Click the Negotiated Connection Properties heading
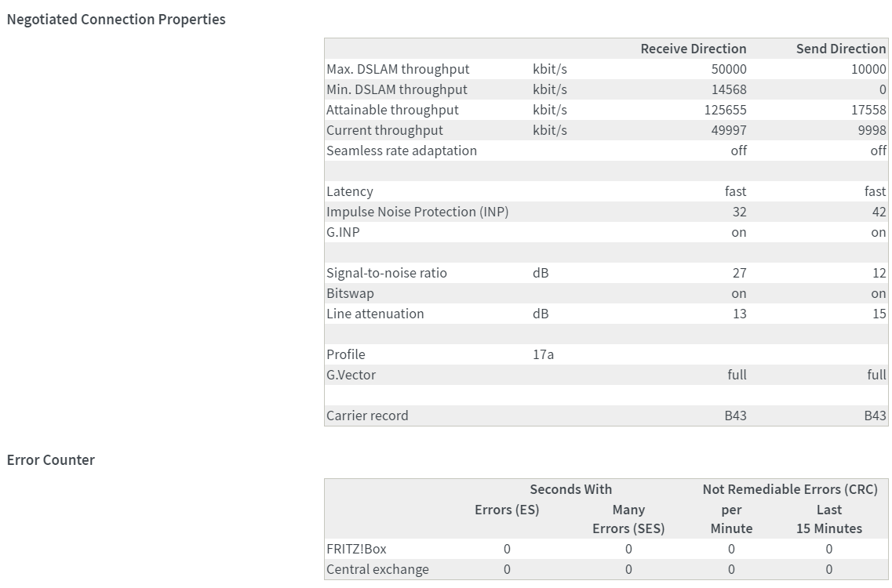Image resolution: width=892 pixels, height=588 pixels. 116,20
